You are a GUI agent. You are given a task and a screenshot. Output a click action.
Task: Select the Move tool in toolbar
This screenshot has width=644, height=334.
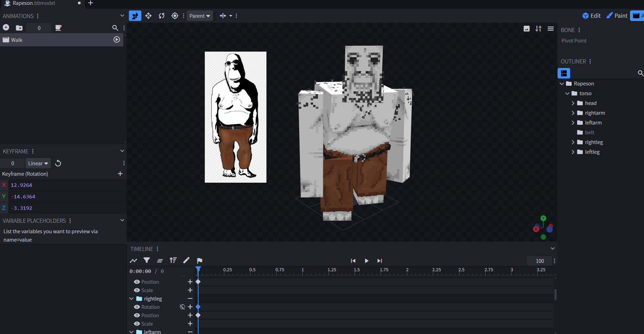[148, 16]
